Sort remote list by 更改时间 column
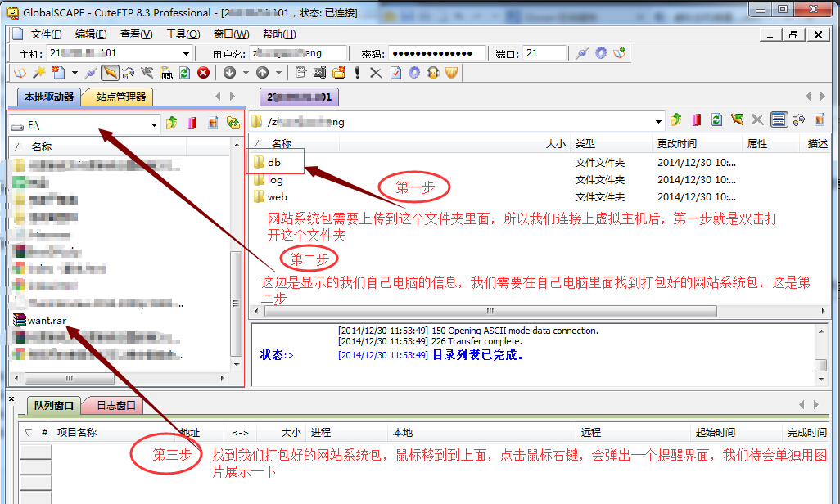 [697, 143]
